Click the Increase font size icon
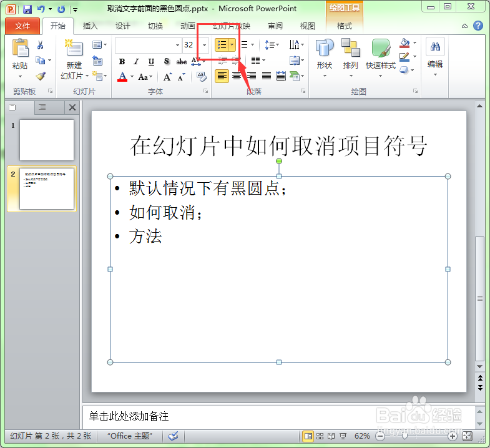490x448 pixels. [x=167, y=77]
